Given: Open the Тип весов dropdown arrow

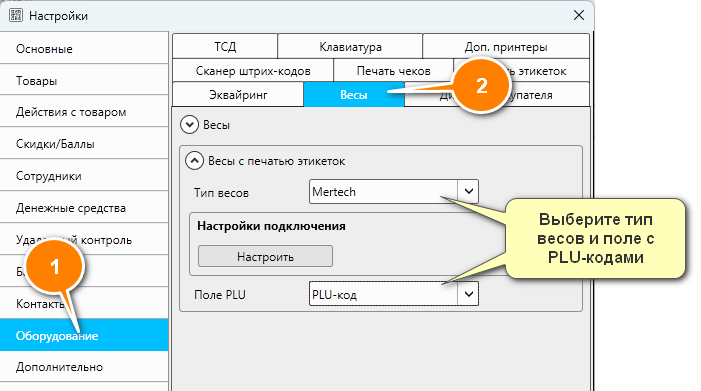Looking at the screenshot, I should pyautogui.click(x=468, y=192).
